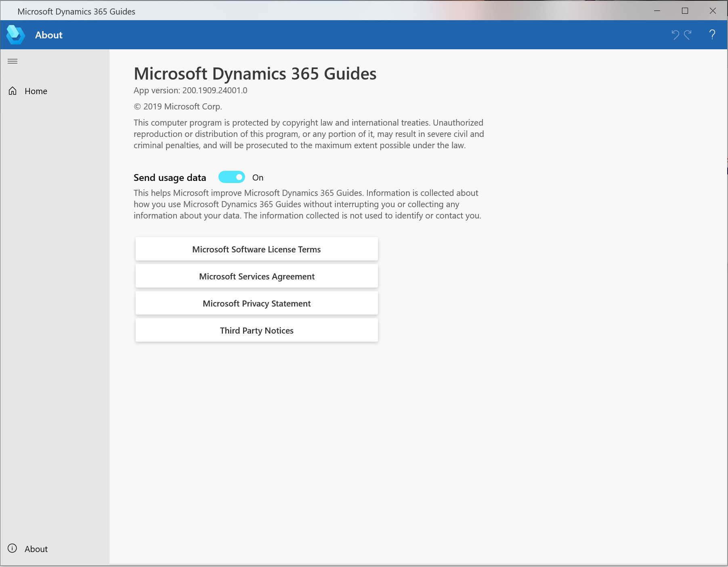The image size is (728, 567).
Task: Open Third Party Notices
Action: [256, 330]
